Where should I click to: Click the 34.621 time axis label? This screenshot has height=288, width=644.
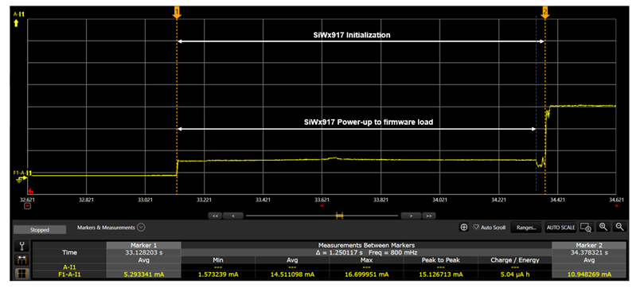(x=615, y=200)
